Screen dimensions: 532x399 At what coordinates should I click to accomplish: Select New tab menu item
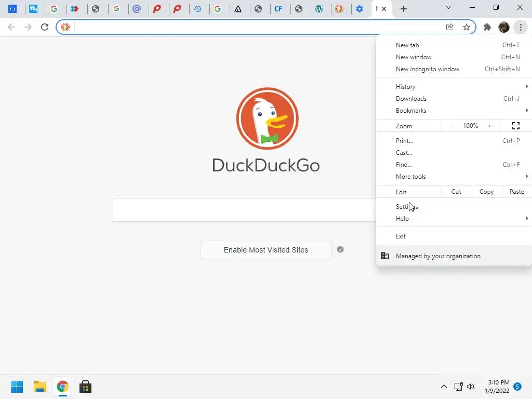(454, 45)
